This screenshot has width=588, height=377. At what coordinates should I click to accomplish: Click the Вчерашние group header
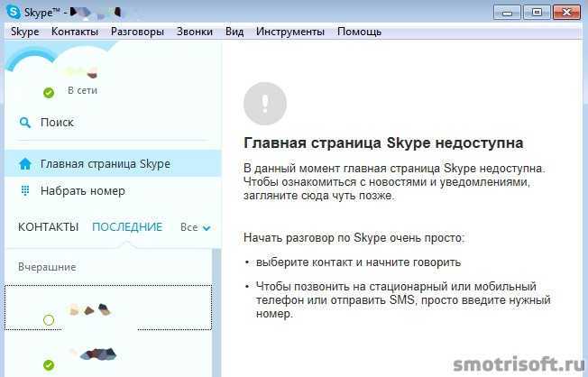[x=47, y=267]
